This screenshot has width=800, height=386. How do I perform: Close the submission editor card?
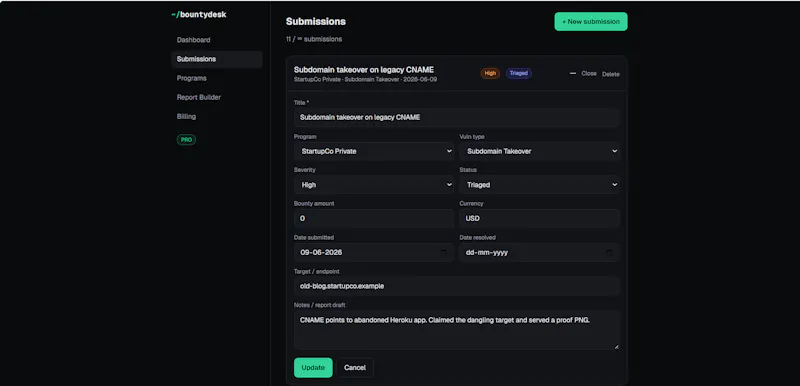pos(589,73)
